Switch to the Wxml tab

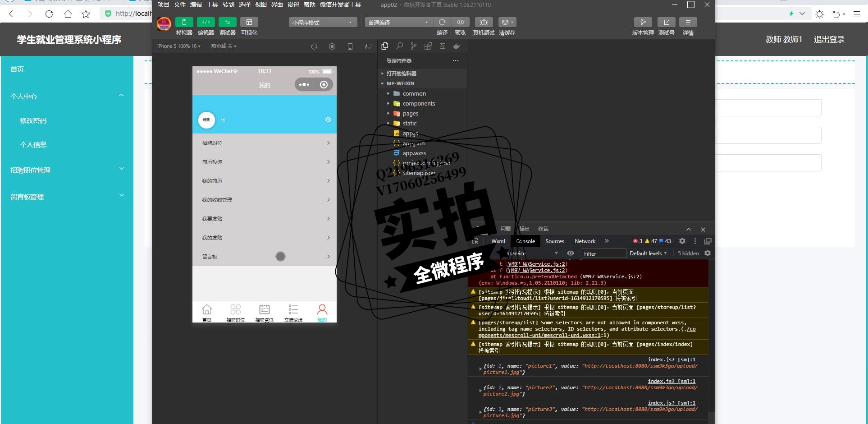pos(498,241)
